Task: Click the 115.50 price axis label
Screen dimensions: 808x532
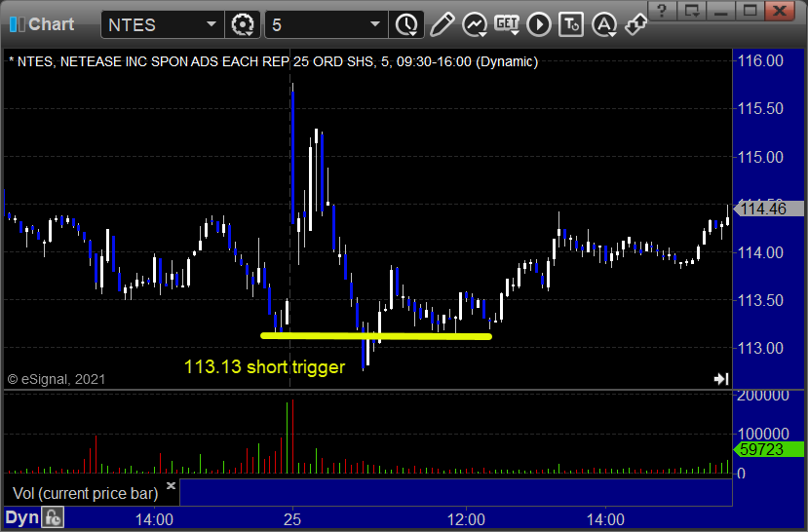Action: (x=760, y=109)
